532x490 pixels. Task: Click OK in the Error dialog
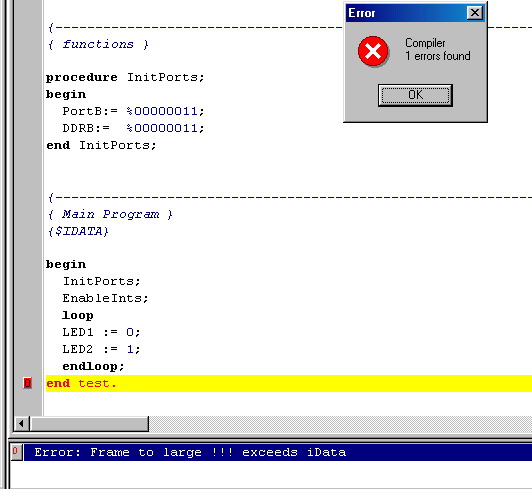click(415, 95)
